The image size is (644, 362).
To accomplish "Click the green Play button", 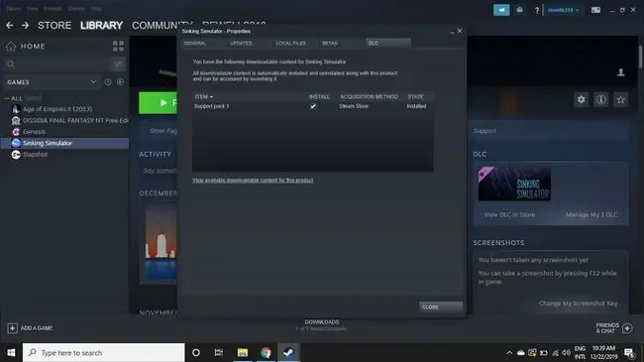I will (x=159, y=103).
